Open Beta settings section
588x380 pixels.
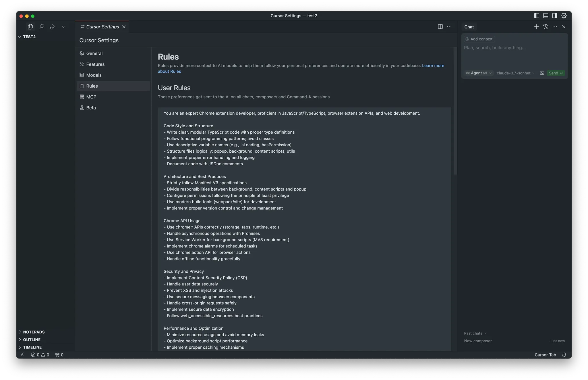point(113,108)
